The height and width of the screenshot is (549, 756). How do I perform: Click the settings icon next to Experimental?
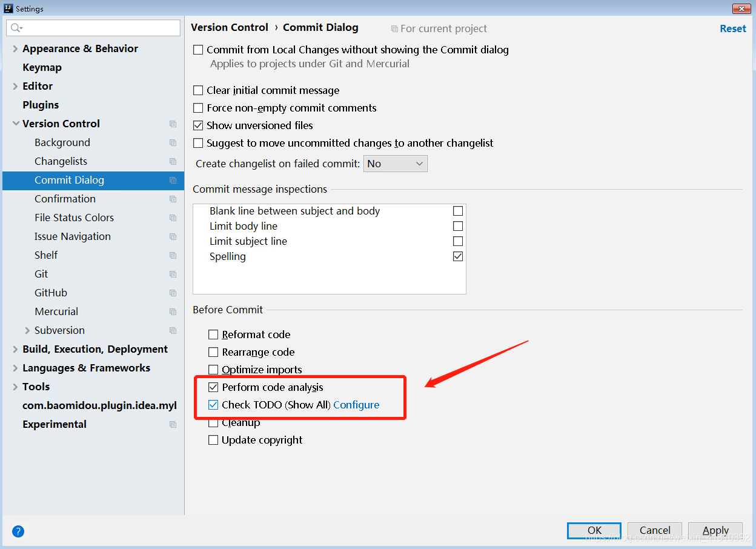point(173,424)
